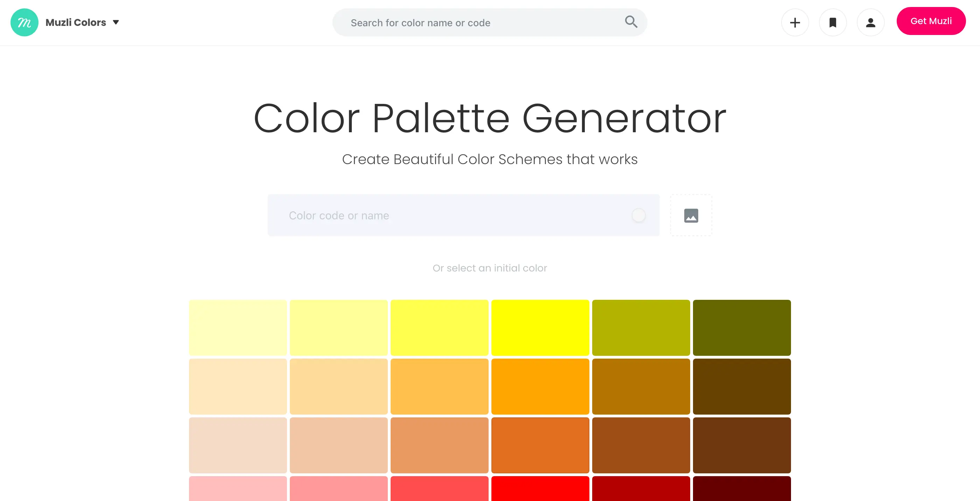Viewport: 980px width, 501px height.
Task: Select the olive yellow-green swatch
Action: click(640, 327)
